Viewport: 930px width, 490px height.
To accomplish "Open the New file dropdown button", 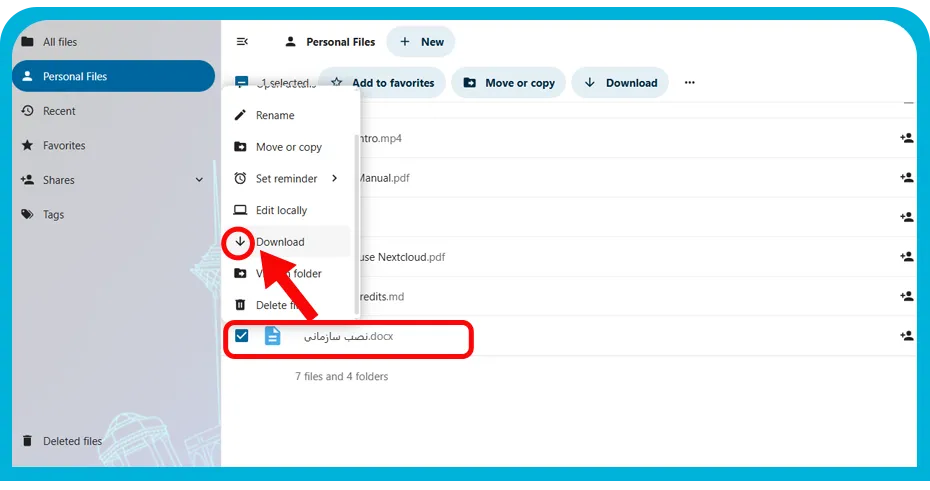I will pyautogui.click(x=421, y=42).
